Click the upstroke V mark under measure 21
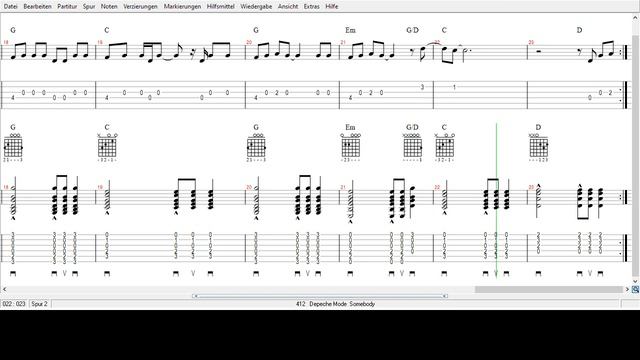The image size is (640, 360). (402, 273)
